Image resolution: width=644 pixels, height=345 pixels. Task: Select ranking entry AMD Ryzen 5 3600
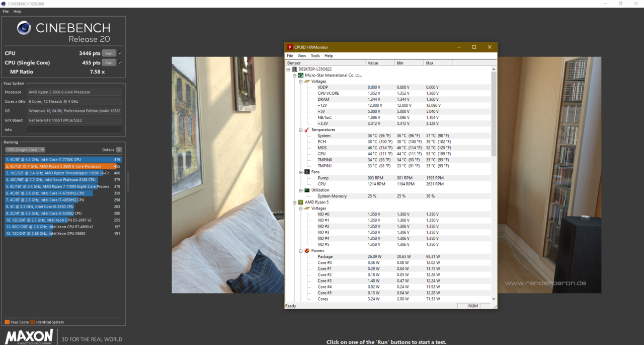click(63, 166)
